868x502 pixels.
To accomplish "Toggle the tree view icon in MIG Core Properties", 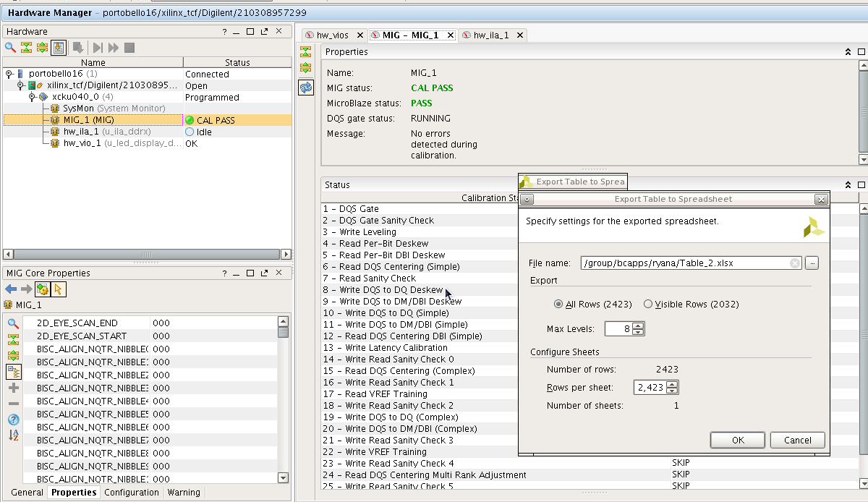I will point(13,372).
